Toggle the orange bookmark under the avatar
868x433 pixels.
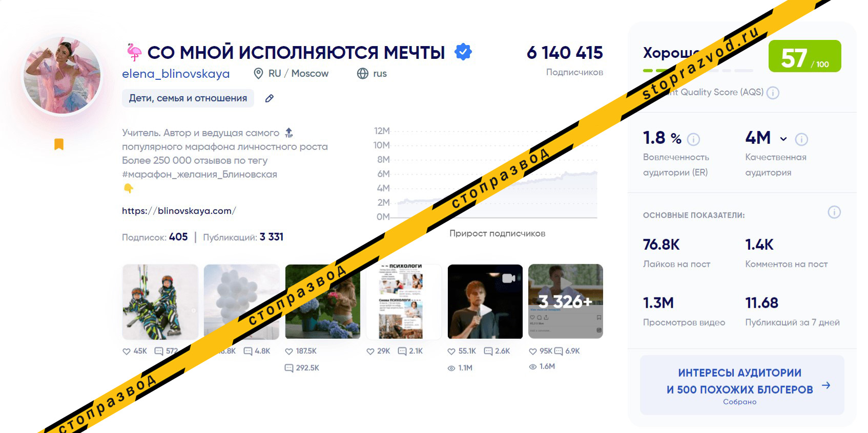tap(59, 144)
